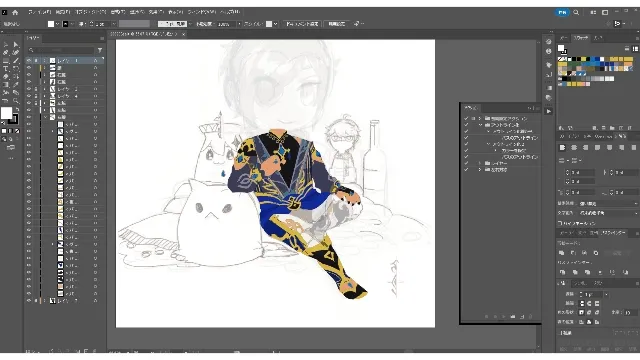The width and height of the screenshot is (640, 360).
Task: Click the fill color box in the toolbar
Action: [7, 113]
